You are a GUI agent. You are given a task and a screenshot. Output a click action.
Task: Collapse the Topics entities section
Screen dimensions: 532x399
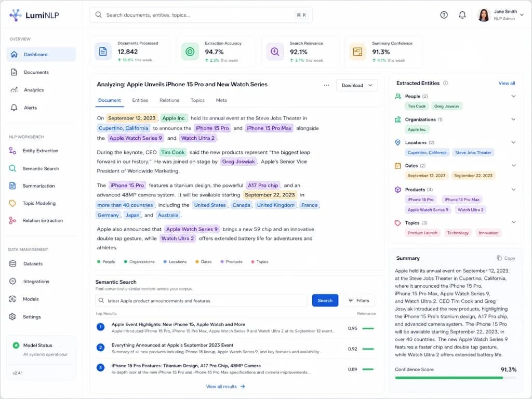pyautogui.click(x=514, y=222)
